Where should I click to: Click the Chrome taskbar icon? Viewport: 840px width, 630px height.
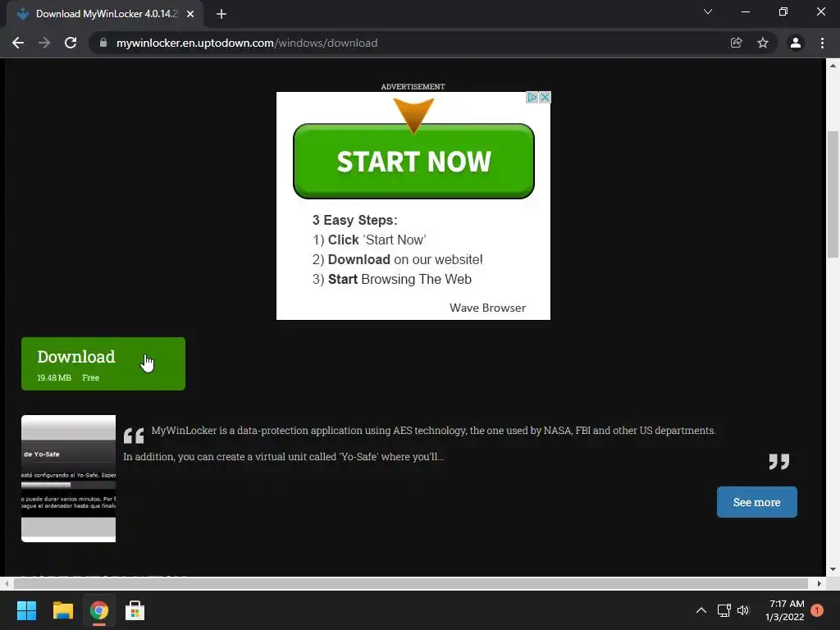98,610
